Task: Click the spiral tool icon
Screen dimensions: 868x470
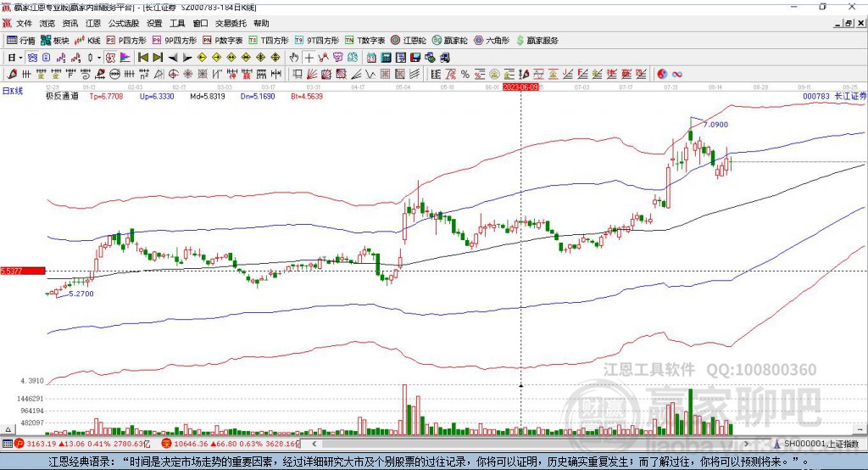Action: point(86,74)
